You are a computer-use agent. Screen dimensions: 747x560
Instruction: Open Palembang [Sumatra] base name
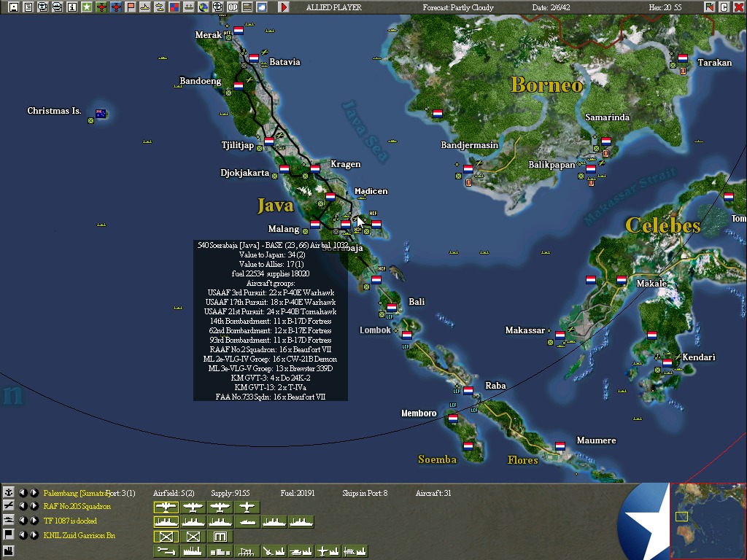(77, 493)
